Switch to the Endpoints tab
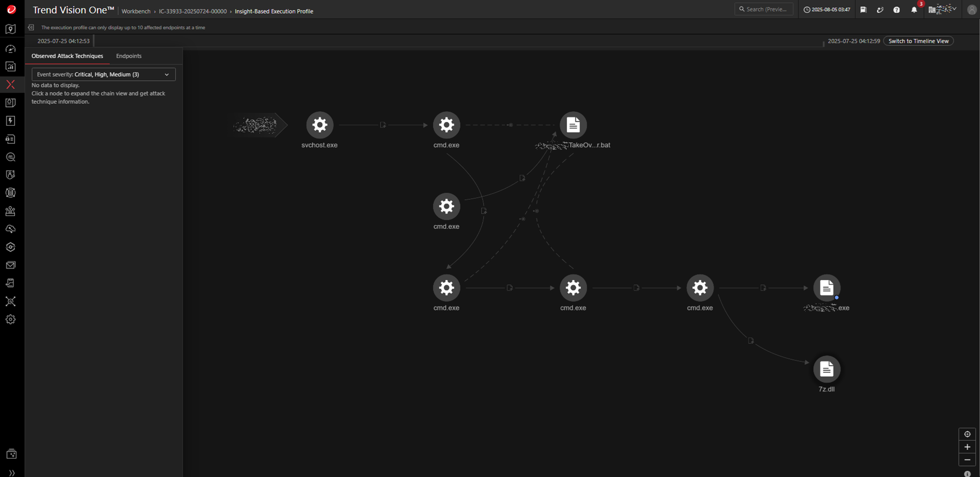Image resolution: width=980 pixels, height=477 pixels. coord(129,56)
